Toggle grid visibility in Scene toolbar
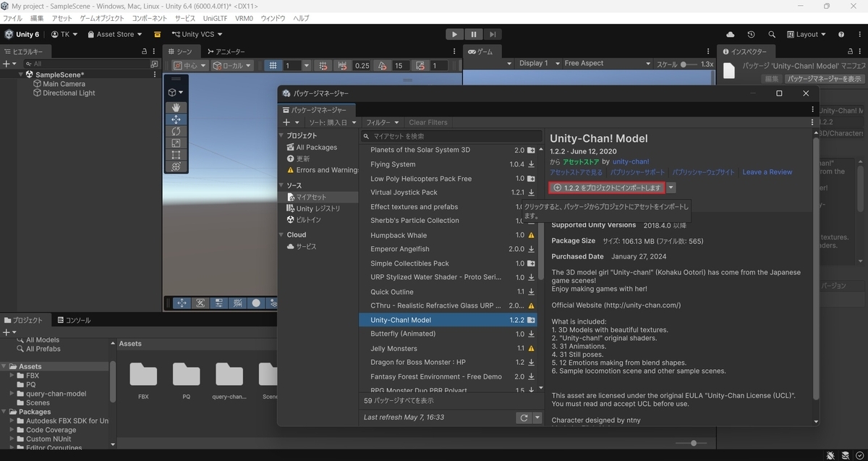The image size is (868, 461). 273,65
